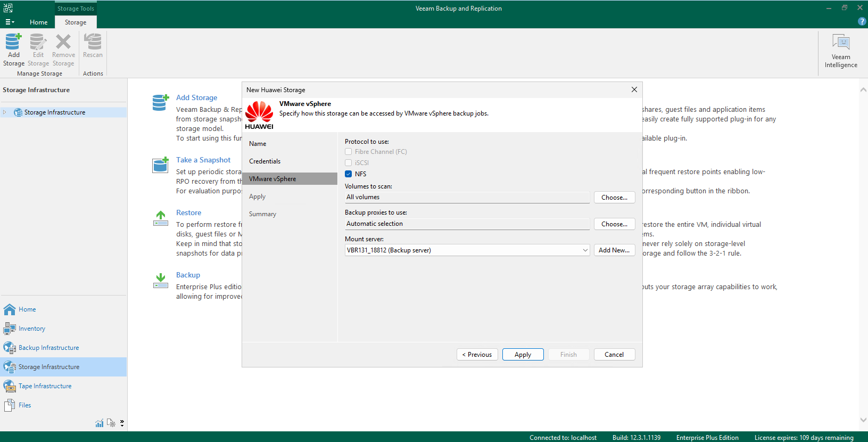Click the Automatic selection proxies field

point(467,224)
